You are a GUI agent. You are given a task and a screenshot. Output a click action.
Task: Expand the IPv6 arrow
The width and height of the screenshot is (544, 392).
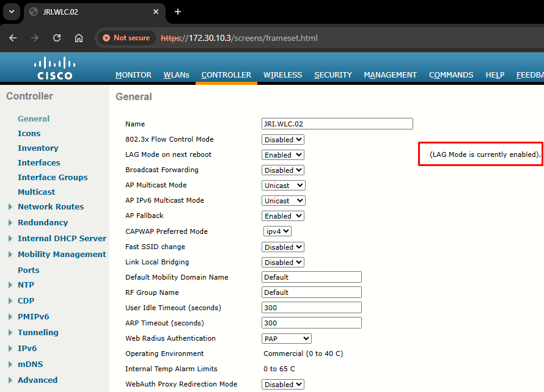pos(10,348)
